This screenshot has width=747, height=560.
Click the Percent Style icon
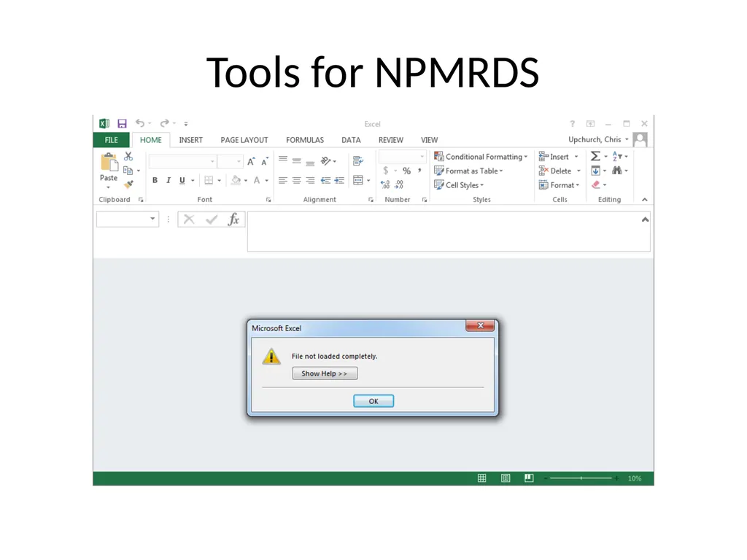(x=406, y=171)
